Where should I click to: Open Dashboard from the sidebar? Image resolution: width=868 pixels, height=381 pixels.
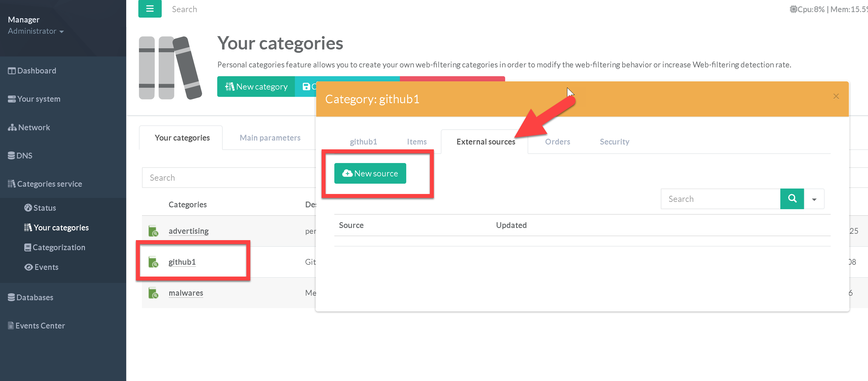pyautogui.click(x=36, y=71)
